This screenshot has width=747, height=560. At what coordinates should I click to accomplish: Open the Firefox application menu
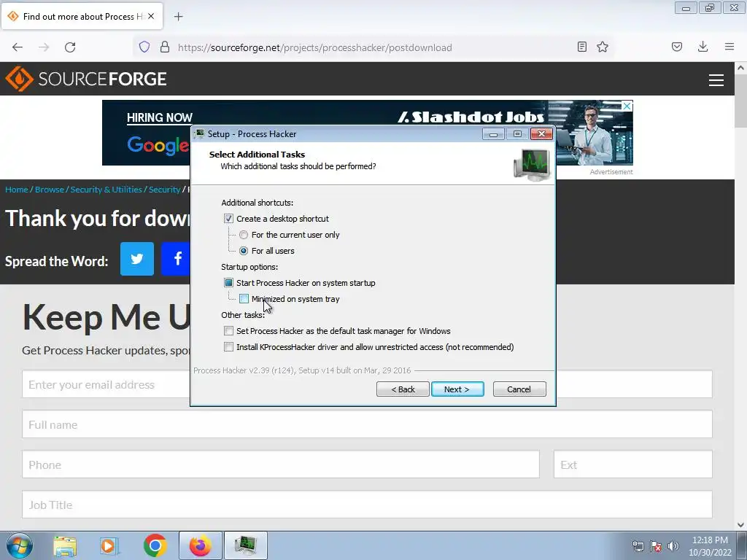pyautogui.click(x=729, y=47)
